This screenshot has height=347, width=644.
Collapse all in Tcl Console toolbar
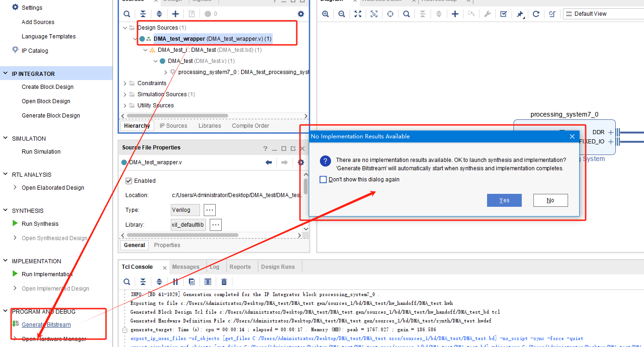point(143,281)
